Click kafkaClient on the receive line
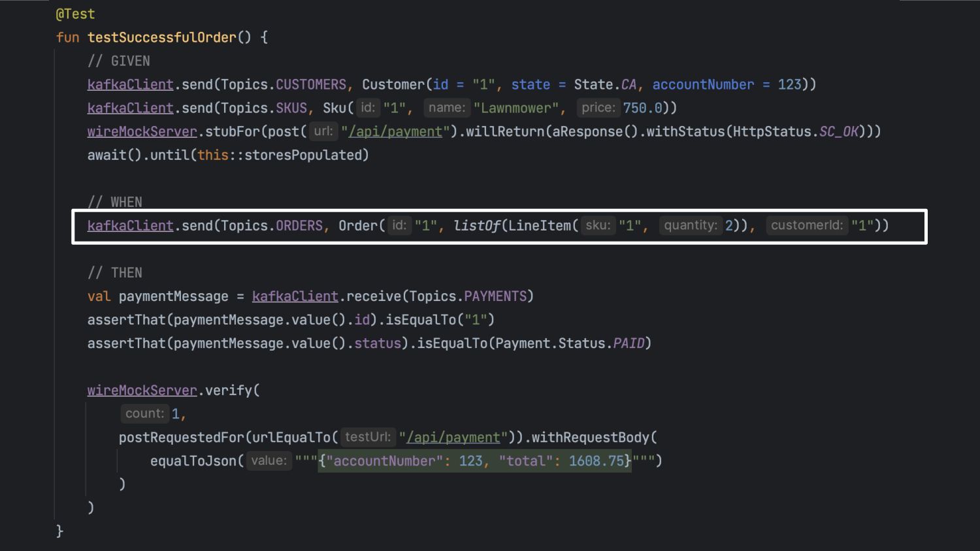The width and height of the screenshot is (980, 551). point(295,296)
